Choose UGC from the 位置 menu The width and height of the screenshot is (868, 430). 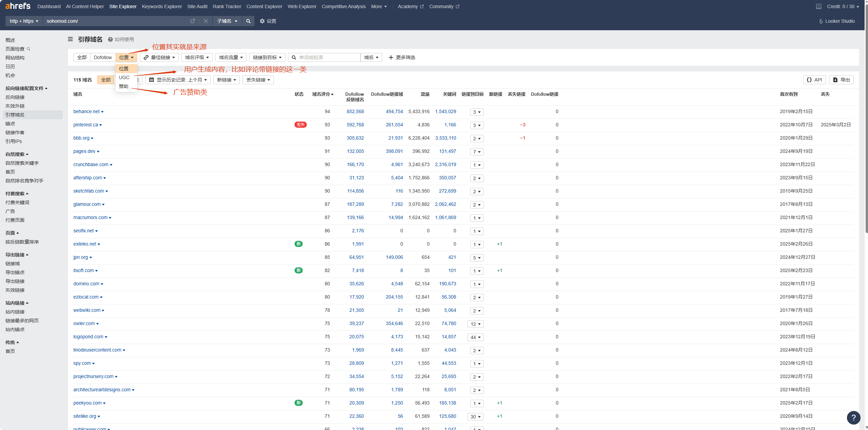tap(124, 77)
